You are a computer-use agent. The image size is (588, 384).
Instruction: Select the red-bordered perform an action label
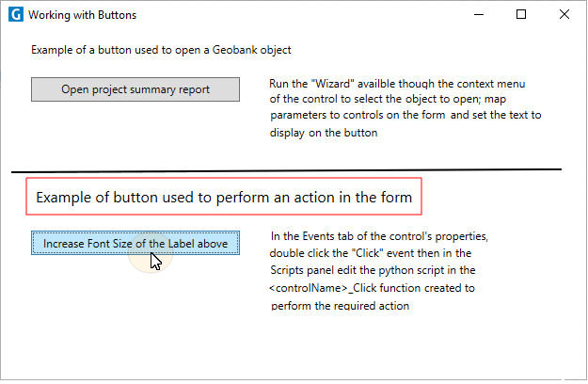pos(224,197)
